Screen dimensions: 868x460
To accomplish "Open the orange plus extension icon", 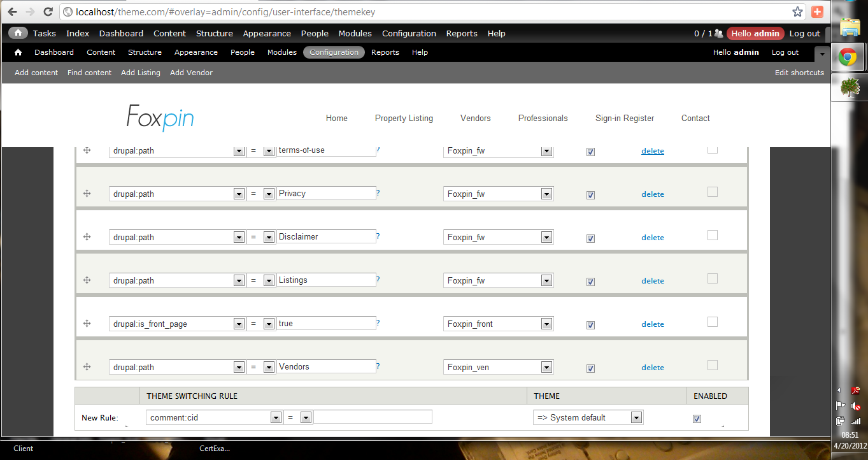I will point(818,11).
